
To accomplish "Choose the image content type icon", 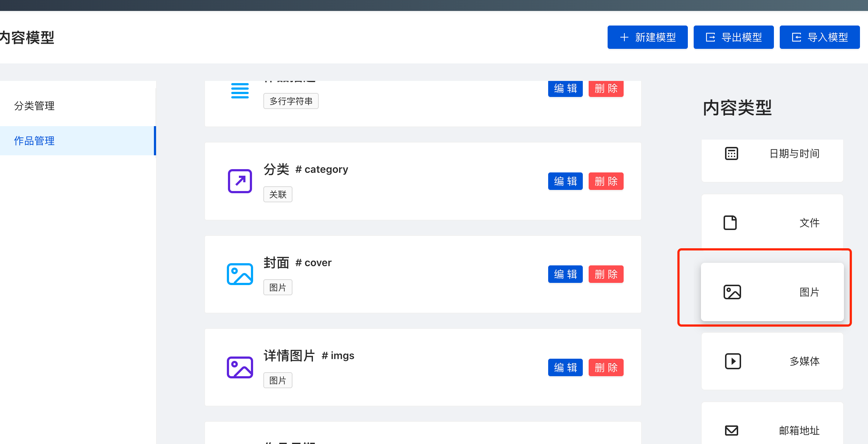I will pyautogui.click(x=732, y=292).
